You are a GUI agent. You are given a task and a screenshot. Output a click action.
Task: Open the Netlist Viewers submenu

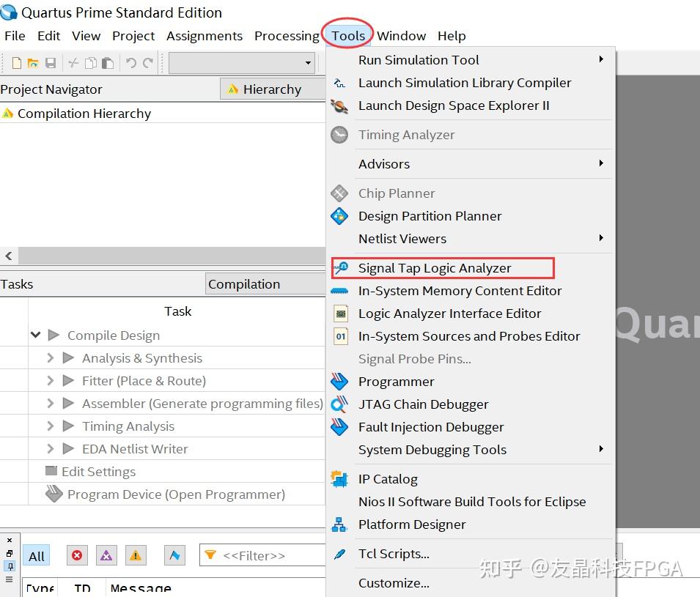[x=471, y=239]
